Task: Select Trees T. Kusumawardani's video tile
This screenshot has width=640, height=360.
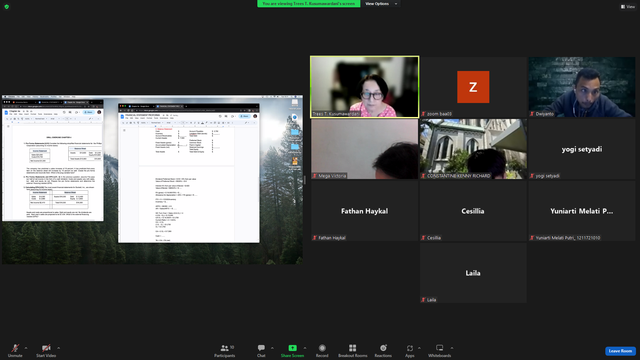Action: pos(364,87)
